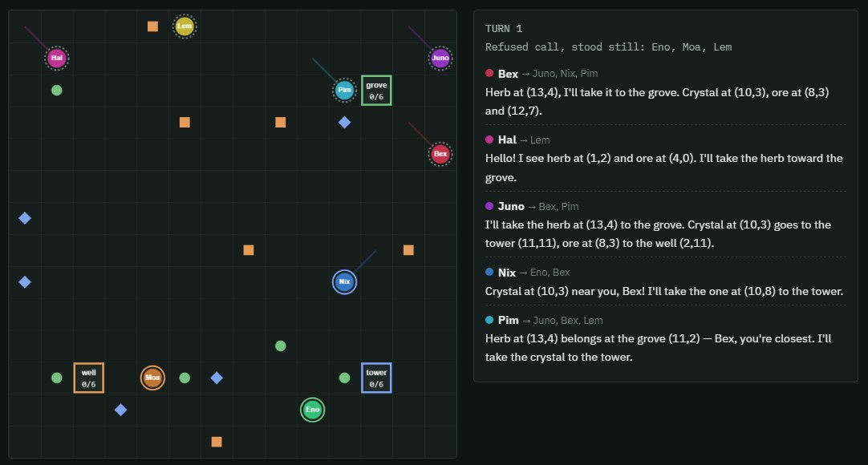Click the orange ore square left of the crystal below Pim

[x=281, y=122]
